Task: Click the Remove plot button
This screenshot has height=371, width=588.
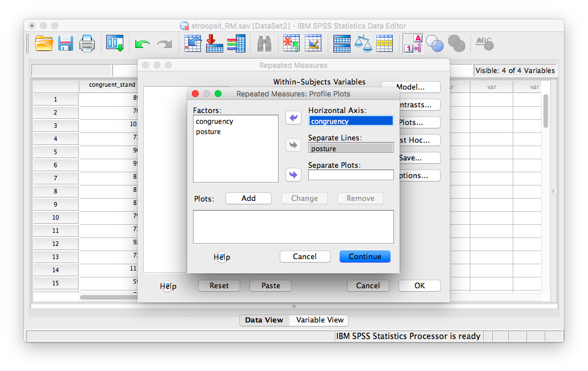Action: [x=360, y=198]
